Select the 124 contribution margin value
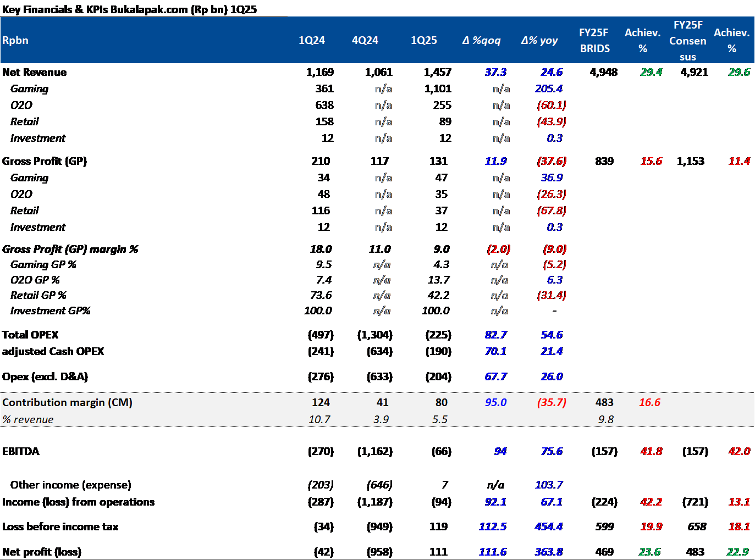The image size is (755, 560). coord(321,402)
